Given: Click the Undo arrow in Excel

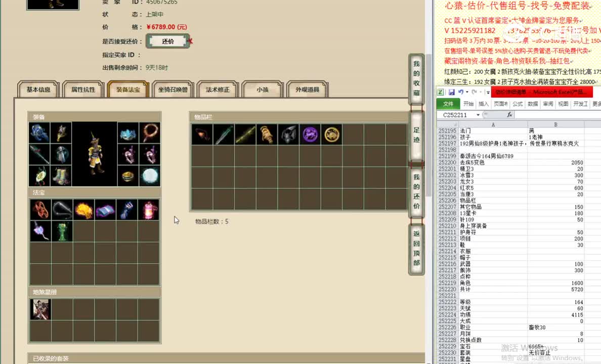Looking at the screenshot, I should (x=461, y=92).
